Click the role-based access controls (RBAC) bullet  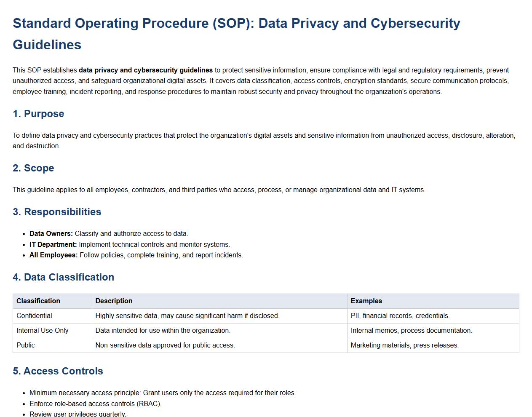pyautogui.click(x=95, y=404)
